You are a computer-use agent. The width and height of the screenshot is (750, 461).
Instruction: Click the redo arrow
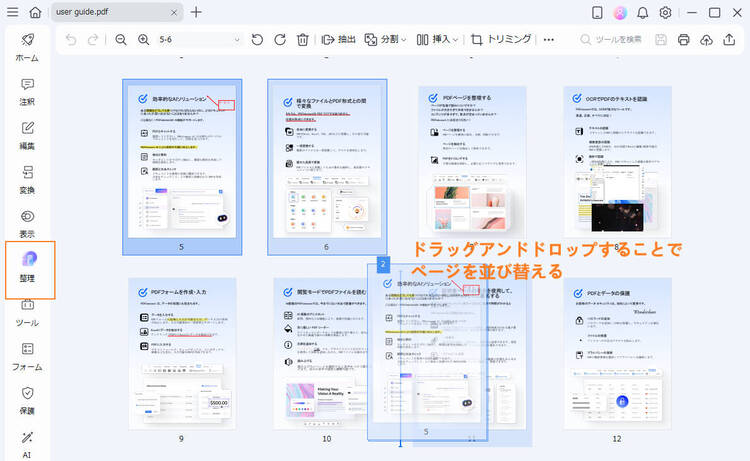pyautogui.click(x=93, y=40)
